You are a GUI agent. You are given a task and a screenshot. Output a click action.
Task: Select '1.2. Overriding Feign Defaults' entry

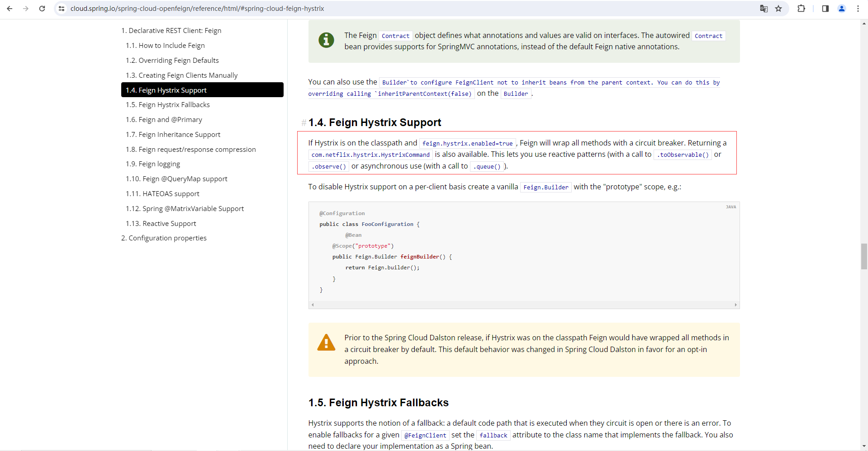pyautogui.click(x=172, y=60)
